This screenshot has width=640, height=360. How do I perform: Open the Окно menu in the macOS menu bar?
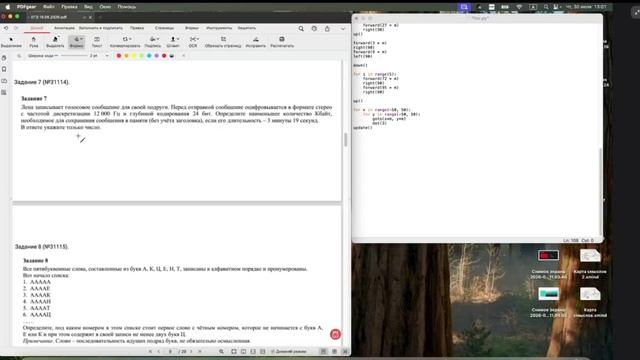pos(105,7)
